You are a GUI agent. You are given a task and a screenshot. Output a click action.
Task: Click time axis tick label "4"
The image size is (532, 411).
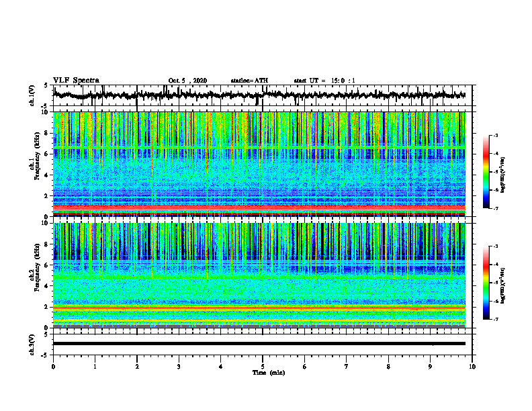(221, 367)
